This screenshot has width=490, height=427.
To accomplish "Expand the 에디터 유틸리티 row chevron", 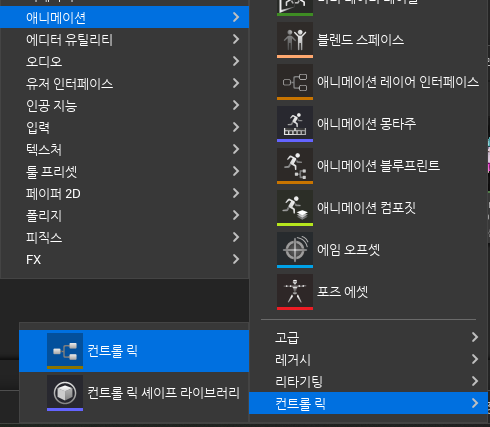I will coord(236,39).
